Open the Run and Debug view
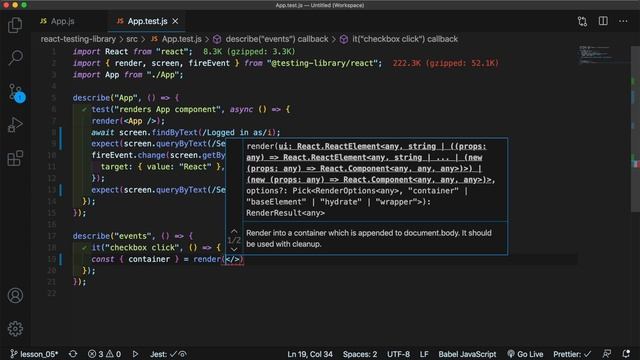 click(x=15, y=124)
